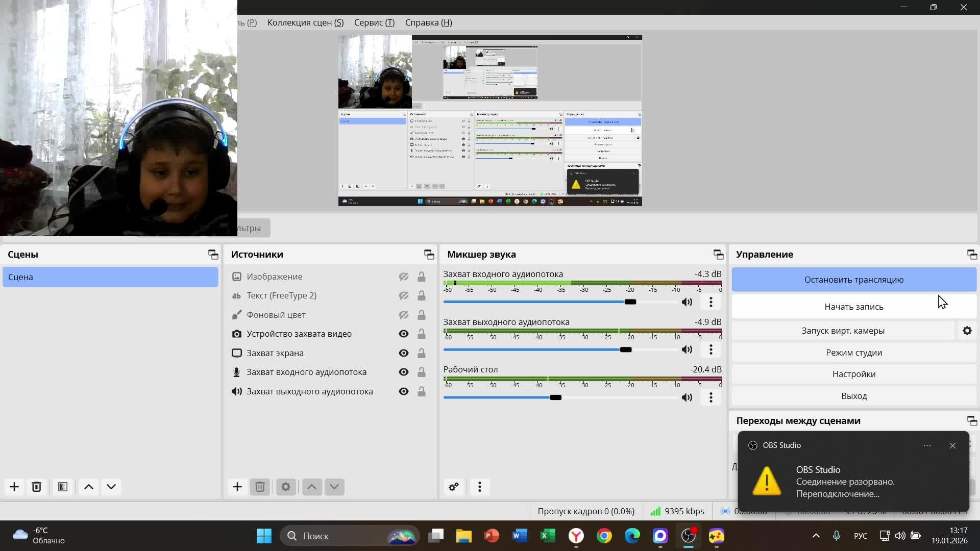
Task: Pop out the Микшер звука dock
Action: point(718,254)
